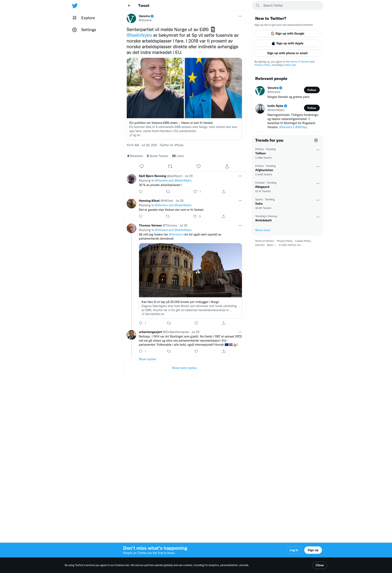Open the abcnyheter.no Stortinget card image
Image resolution: width=392 pixels, height=573 pixels.
[x=190, y=270]
